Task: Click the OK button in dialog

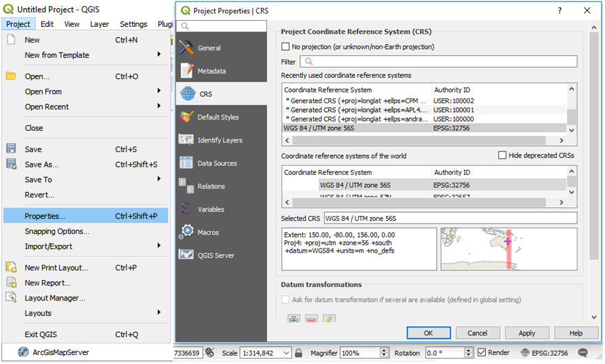Action: click(x=428, y=333)
